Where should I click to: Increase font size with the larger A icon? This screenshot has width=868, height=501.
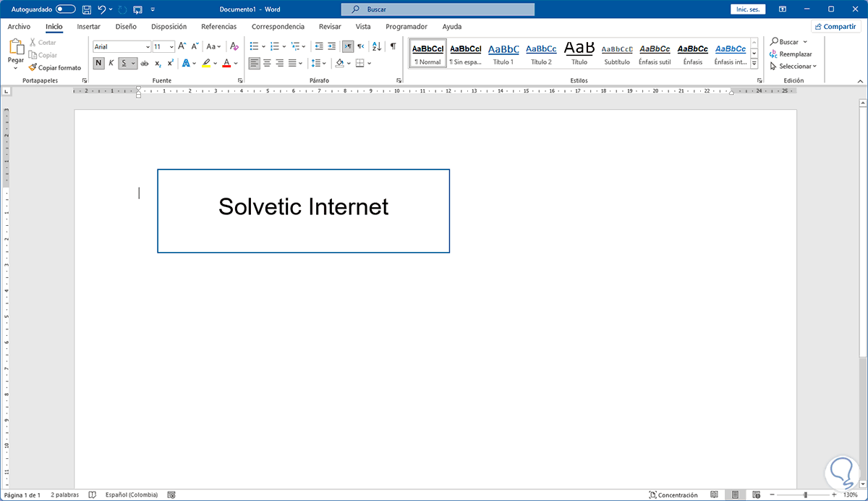(182, 46)
